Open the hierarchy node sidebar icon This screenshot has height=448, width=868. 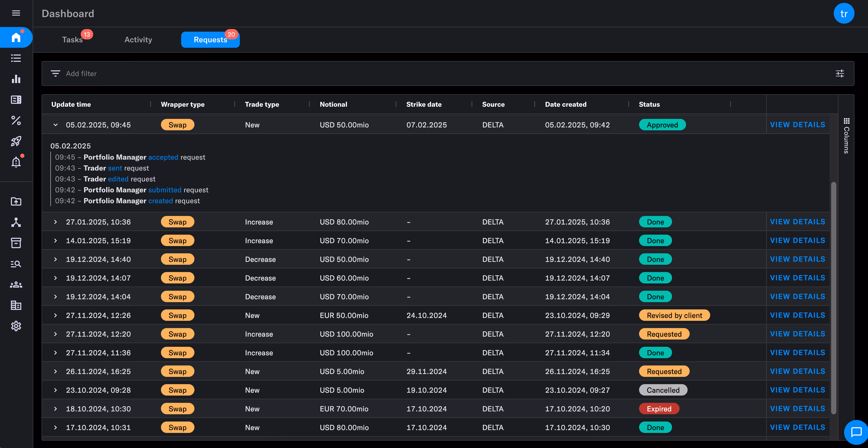(16, 222)
